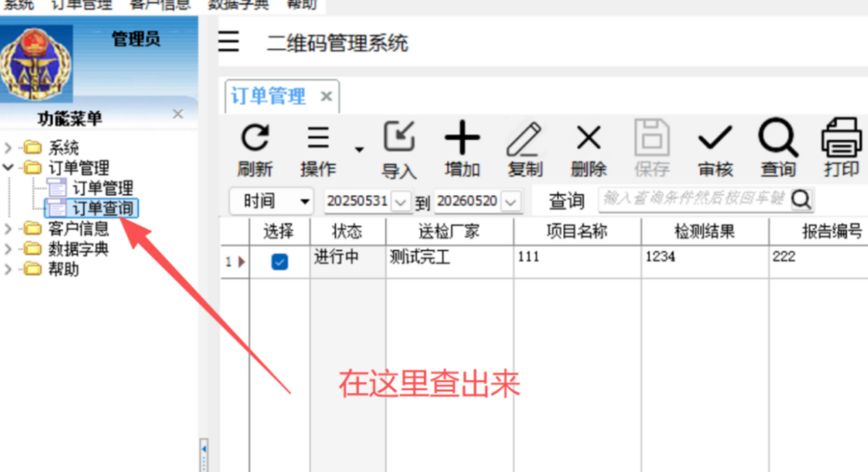Screen dimensions: 868x472
Task: Open the end date 20260520 dropdown
Action: click(x=511, y=202)
